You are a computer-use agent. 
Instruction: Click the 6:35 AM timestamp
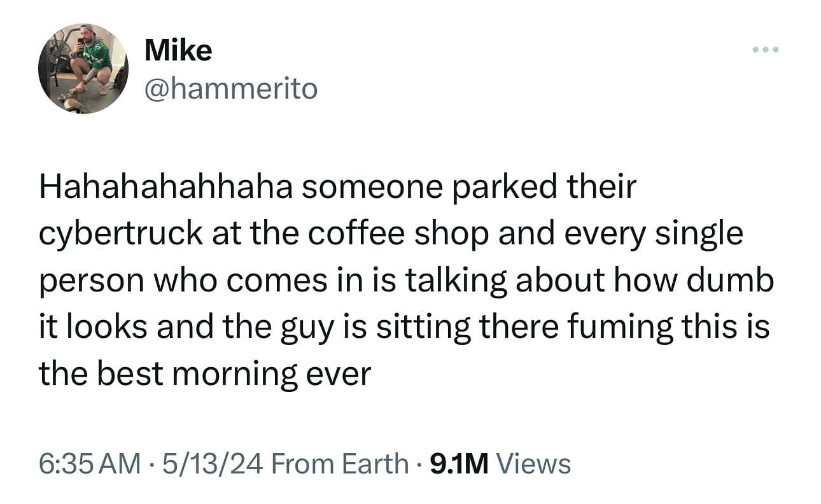coord(90,464)
